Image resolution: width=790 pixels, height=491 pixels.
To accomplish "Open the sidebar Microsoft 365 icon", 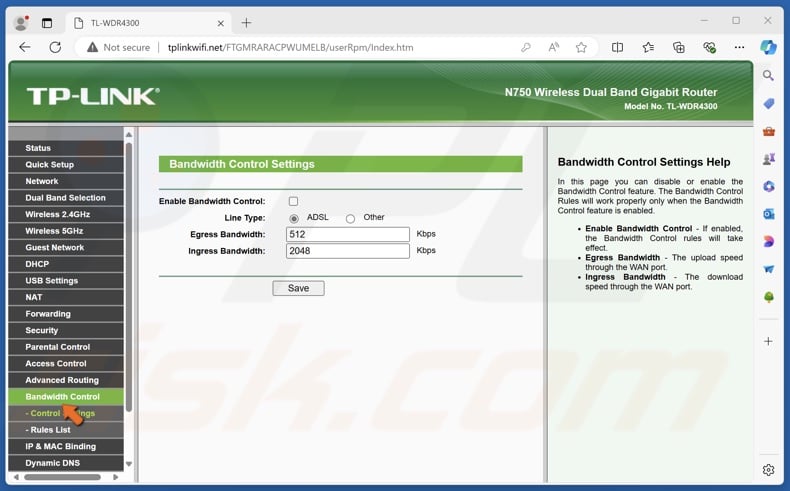I will click(768, 187).
